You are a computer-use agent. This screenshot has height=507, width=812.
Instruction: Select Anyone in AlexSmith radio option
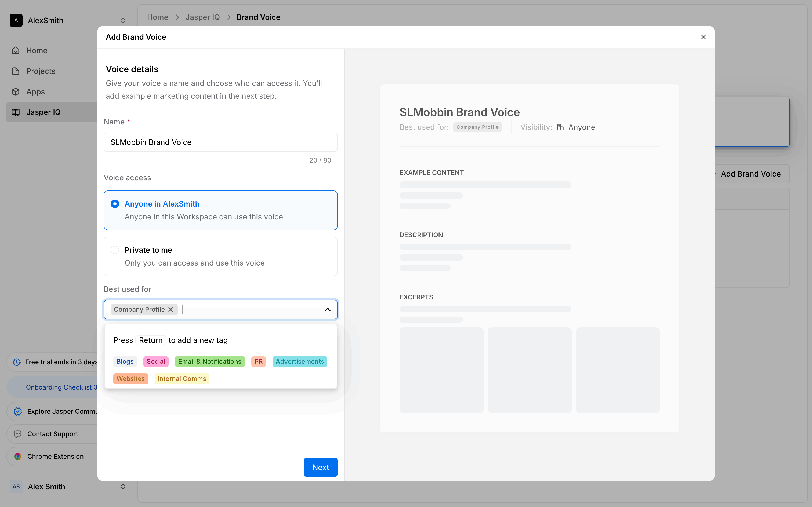click(x=115, y=204)
